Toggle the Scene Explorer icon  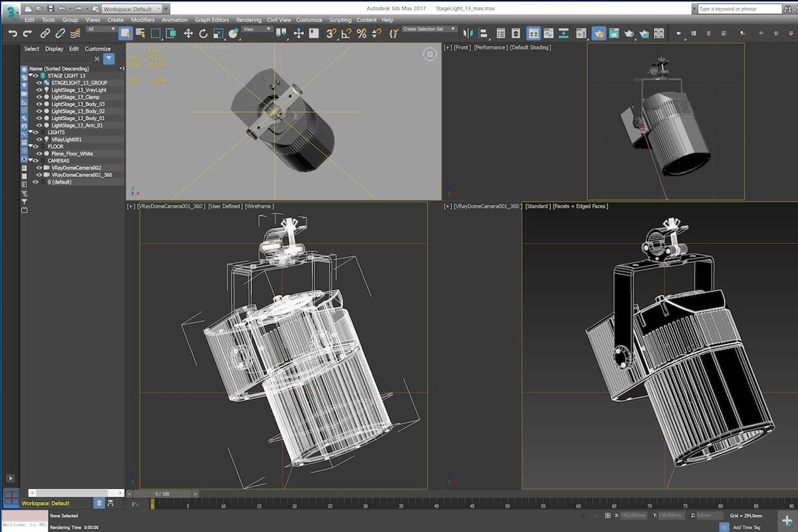pyautogui.click(x=501, y=33)
